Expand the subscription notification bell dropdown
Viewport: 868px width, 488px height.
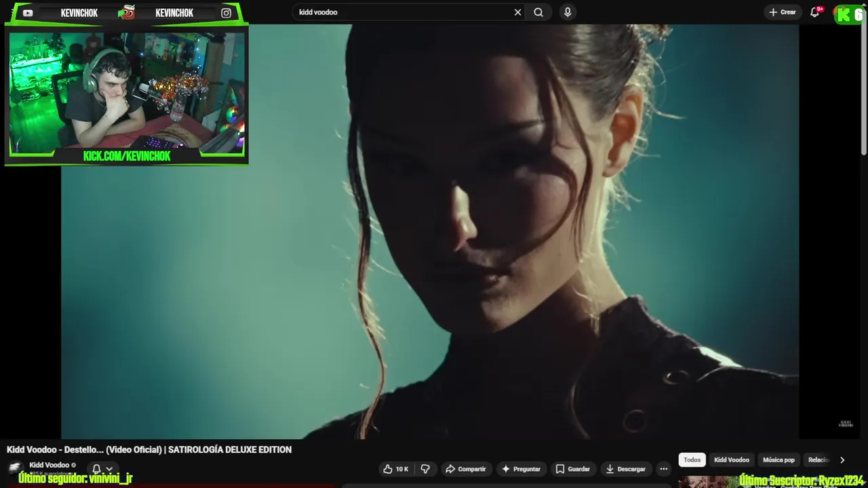[x=102, y=468]
